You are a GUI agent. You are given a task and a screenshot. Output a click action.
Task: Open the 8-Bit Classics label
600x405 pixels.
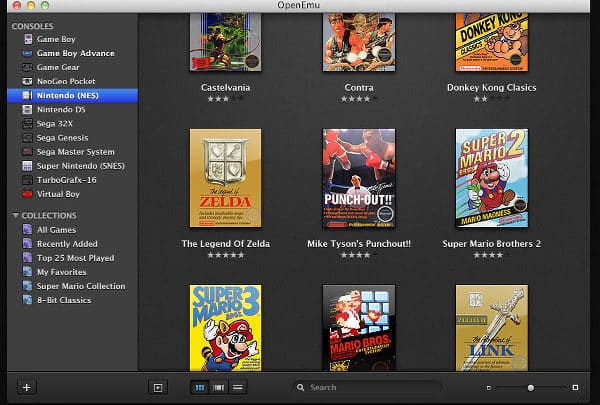64,300
